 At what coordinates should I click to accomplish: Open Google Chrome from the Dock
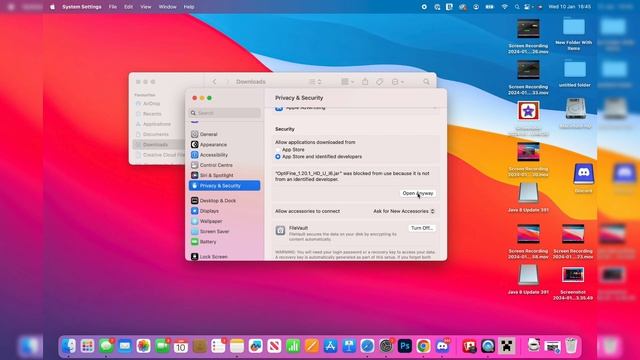[423, 346]
